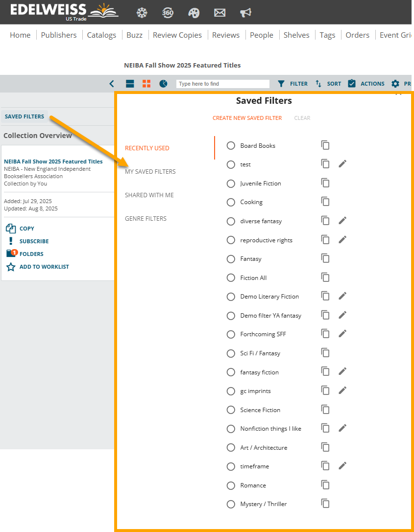Go to Catalogs in navigation

point(101,35)
